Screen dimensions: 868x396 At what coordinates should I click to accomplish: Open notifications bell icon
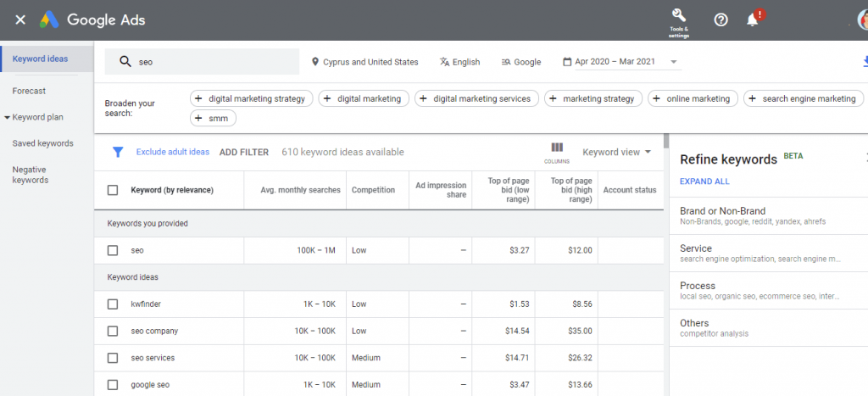coord(753,20)
